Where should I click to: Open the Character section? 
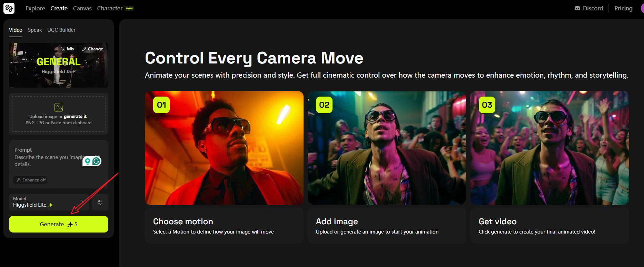pyautogui.click(x=110, y=8)
